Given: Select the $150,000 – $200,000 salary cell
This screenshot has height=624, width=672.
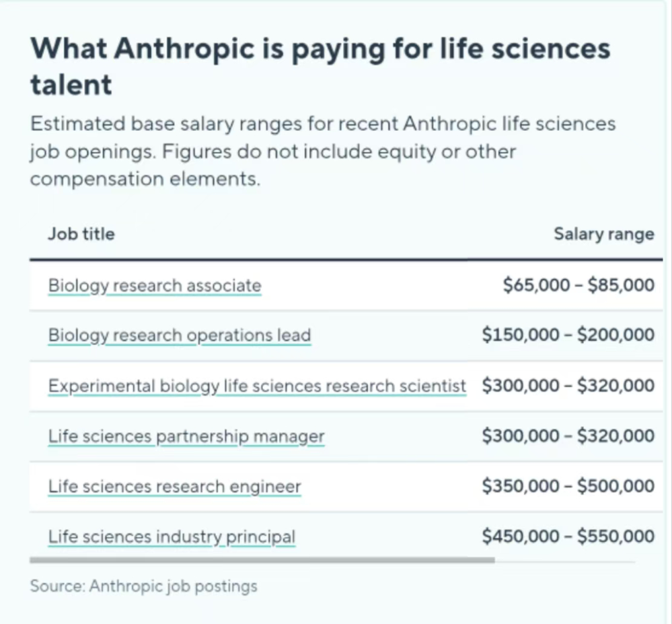Looking at the screenshot, I should click(568, 335).
